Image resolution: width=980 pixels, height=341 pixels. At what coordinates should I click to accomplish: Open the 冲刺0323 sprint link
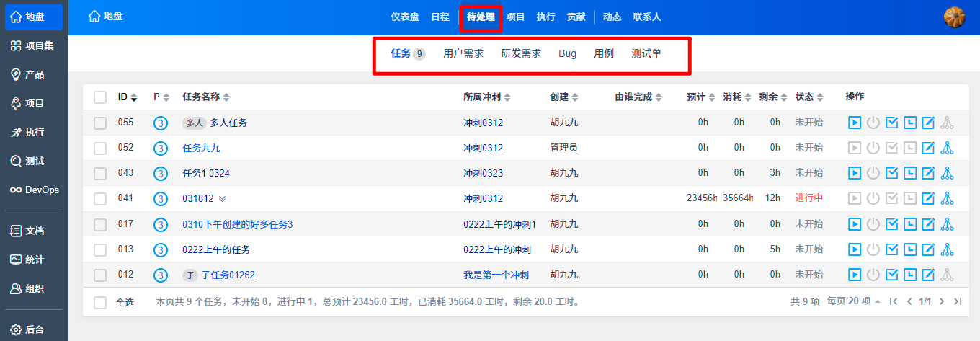pyautogui.click(x=483, y=173)
